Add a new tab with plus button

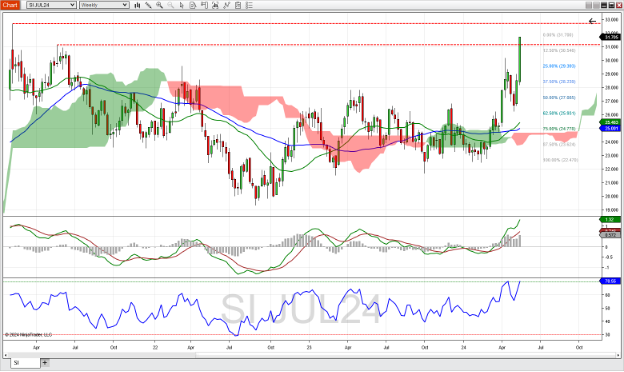point(45,362)
